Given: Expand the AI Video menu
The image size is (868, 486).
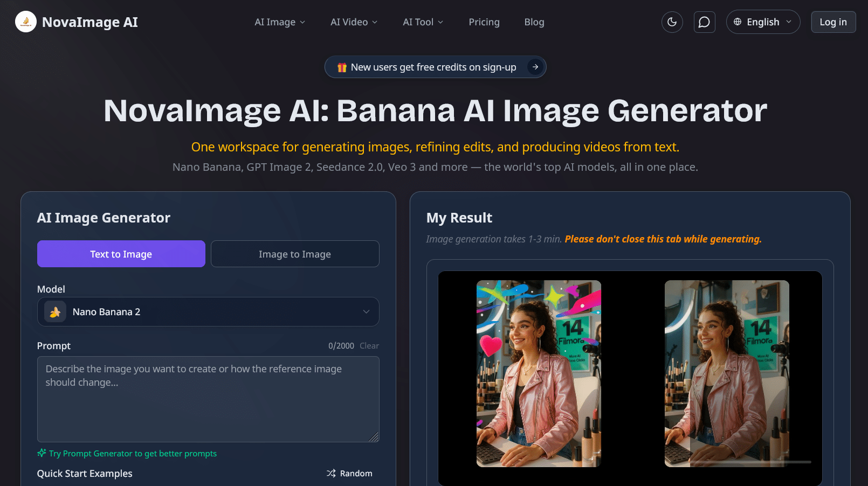Looking at the screenshot, I should click(x=354, y=22).
